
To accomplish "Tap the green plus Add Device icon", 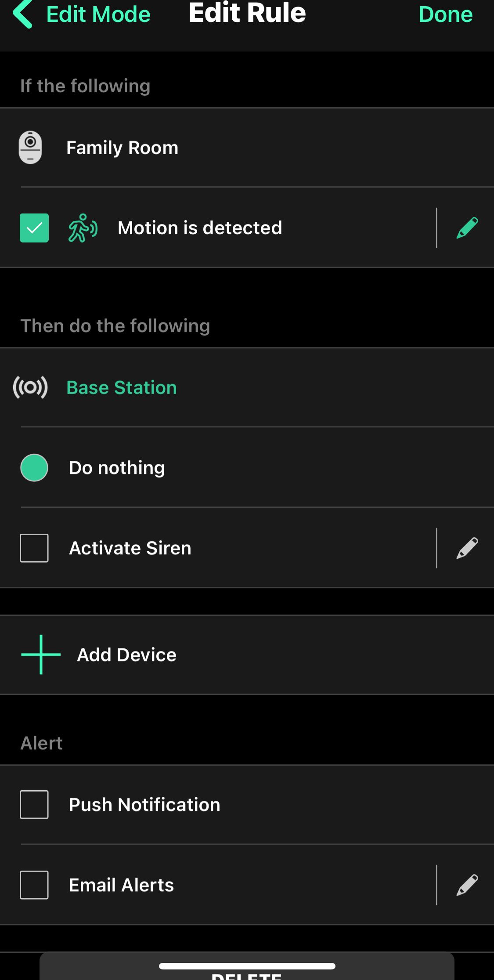I will coord(41,655).
